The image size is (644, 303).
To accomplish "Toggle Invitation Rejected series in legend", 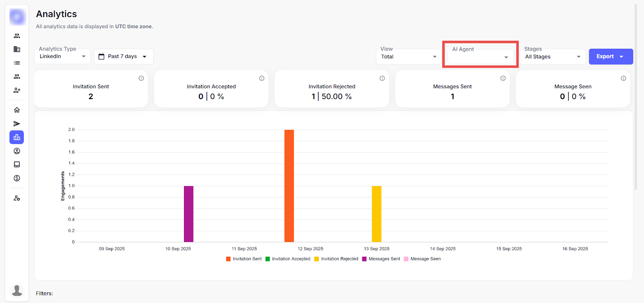I will click(x=336, y=259).
